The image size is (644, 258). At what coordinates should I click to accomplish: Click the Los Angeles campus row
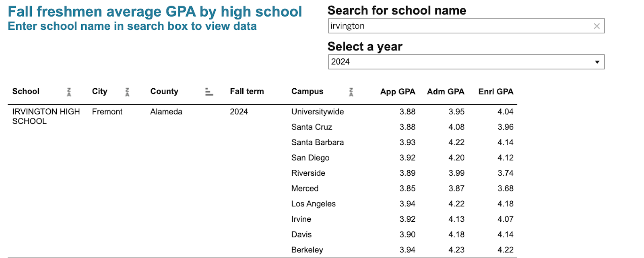[313, 204]
